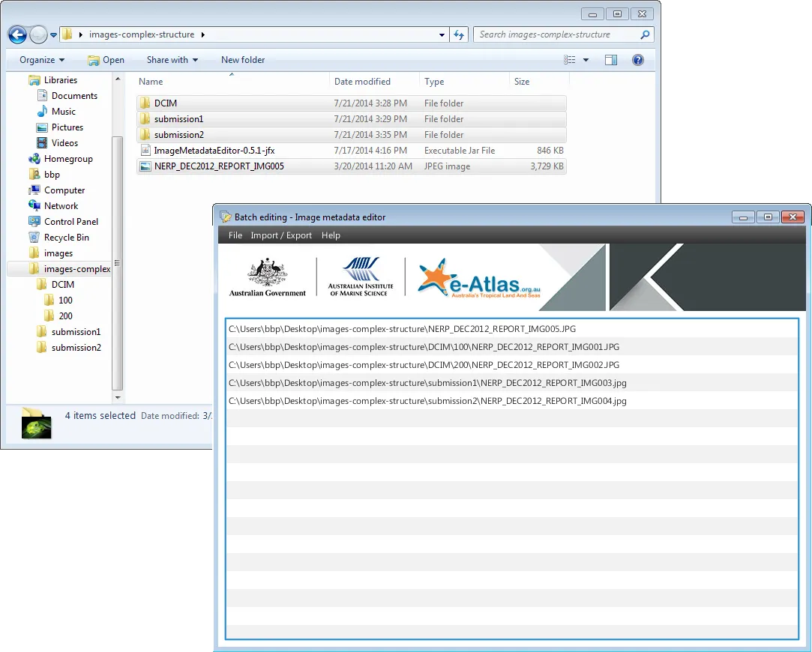
Task: Open Videos library in the navigation pane
Action: click(x=58, y=143)
